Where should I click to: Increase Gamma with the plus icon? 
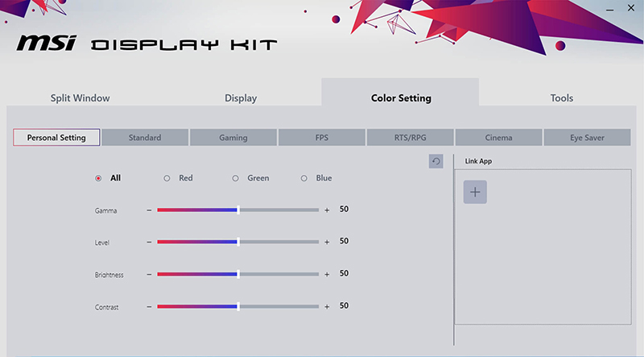point(327,210)
